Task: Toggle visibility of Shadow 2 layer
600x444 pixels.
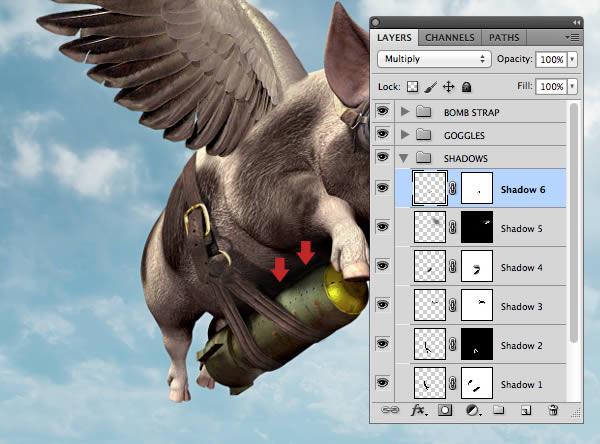Action: click(x=382, y=344)
